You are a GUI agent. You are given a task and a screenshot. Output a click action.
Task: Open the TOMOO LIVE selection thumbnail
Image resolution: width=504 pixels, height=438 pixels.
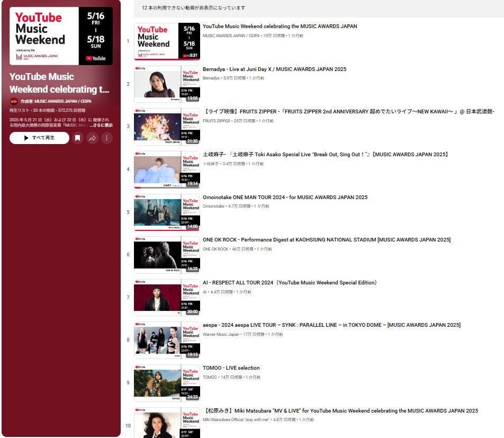pyautogui.click(x=167, y=383)
